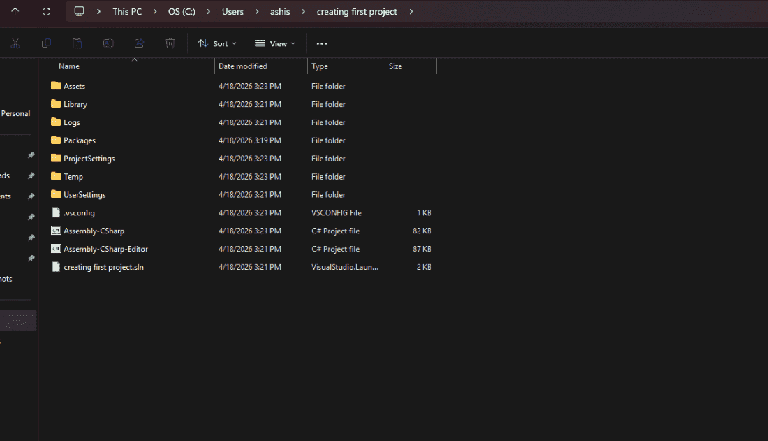Expand chevron after This PC breadcrumb
Screen dimensions: 768x441
pyautogui.click(x=155, y=12)
